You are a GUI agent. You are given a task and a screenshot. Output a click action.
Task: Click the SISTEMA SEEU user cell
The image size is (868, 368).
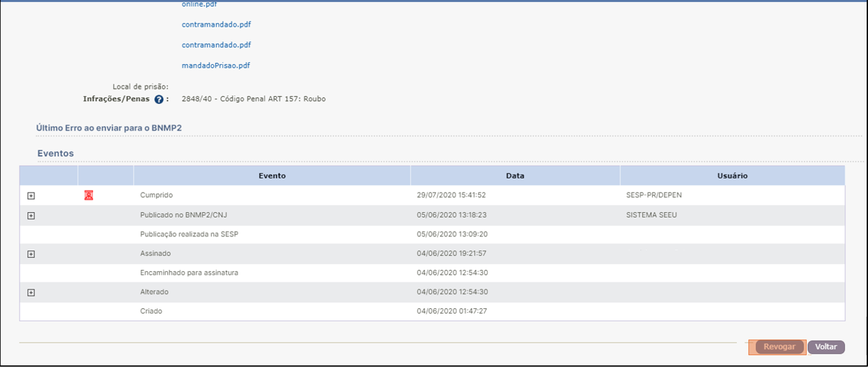[651, 215]
